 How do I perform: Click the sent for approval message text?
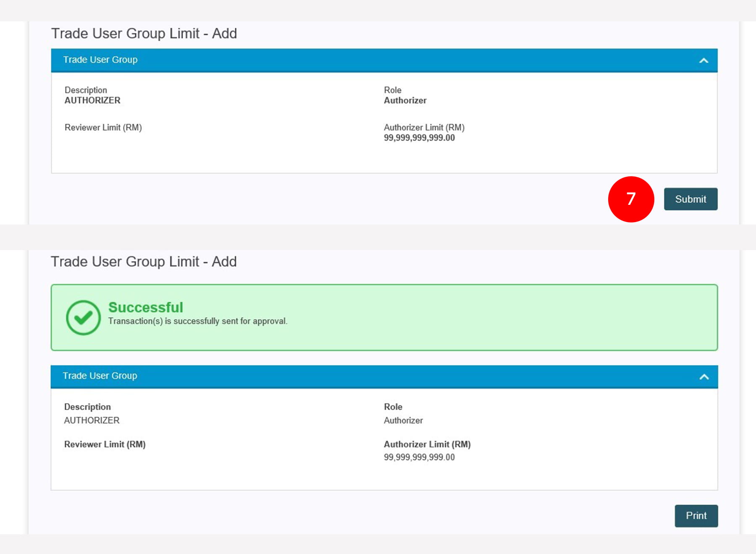click(197, 321)
